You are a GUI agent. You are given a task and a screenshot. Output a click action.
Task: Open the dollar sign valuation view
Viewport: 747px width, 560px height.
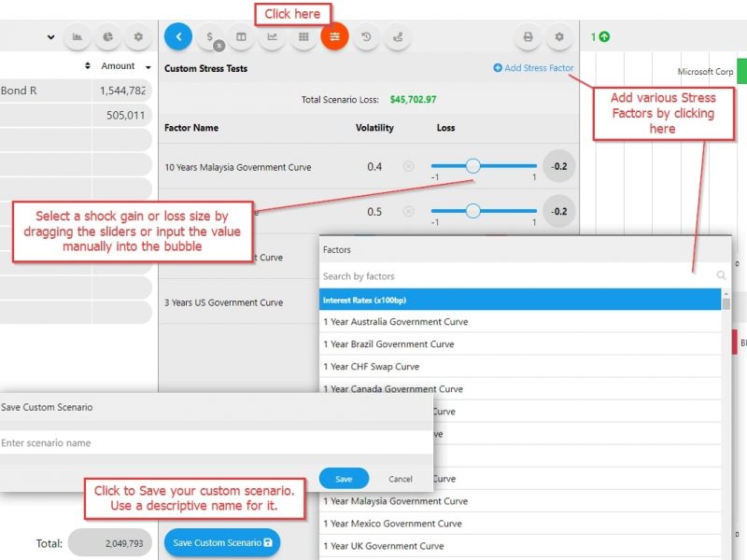click(x=211, y=37)
